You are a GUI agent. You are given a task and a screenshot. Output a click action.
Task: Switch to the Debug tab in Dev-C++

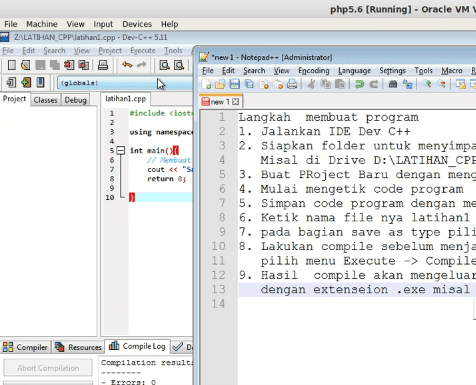(x=75, y=100)
